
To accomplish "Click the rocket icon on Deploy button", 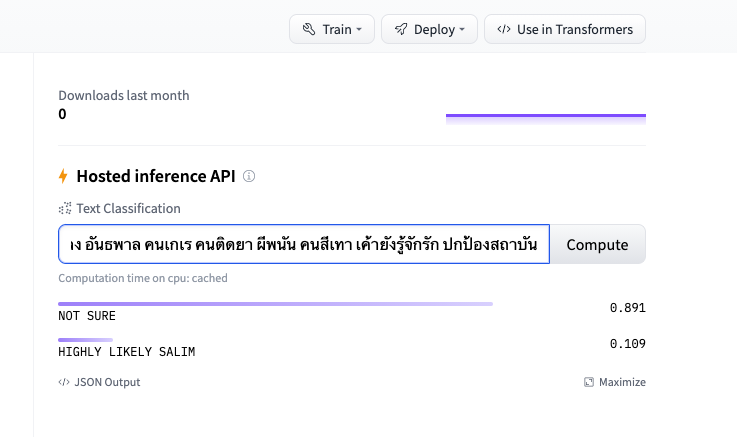I will point(401,29).
